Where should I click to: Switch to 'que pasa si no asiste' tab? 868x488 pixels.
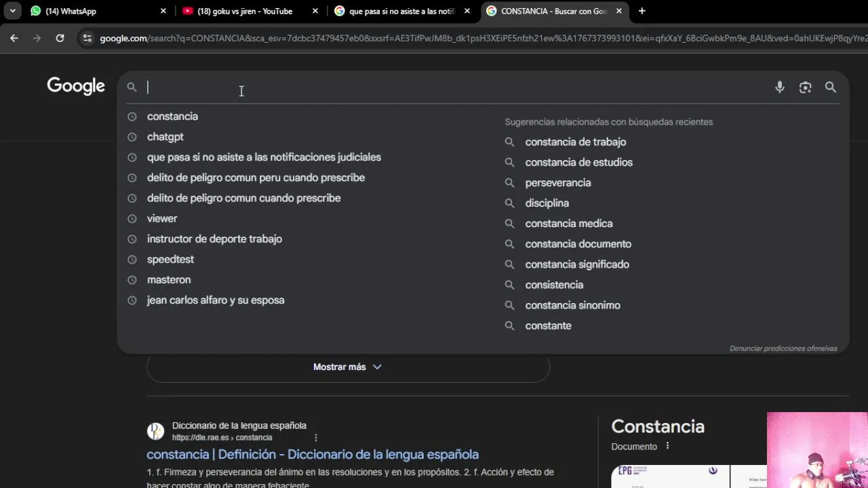(x=402, y=11)
